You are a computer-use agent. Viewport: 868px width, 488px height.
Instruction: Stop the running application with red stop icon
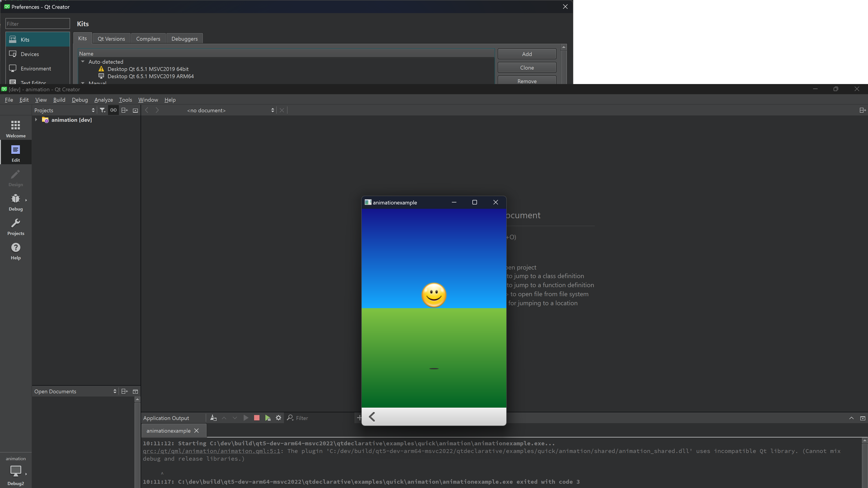point(256,418)
